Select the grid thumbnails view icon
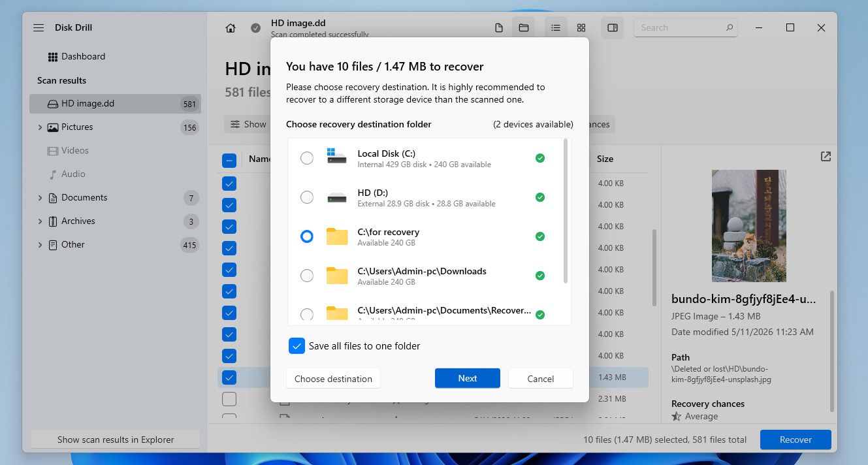 click(x=581, y=28)
